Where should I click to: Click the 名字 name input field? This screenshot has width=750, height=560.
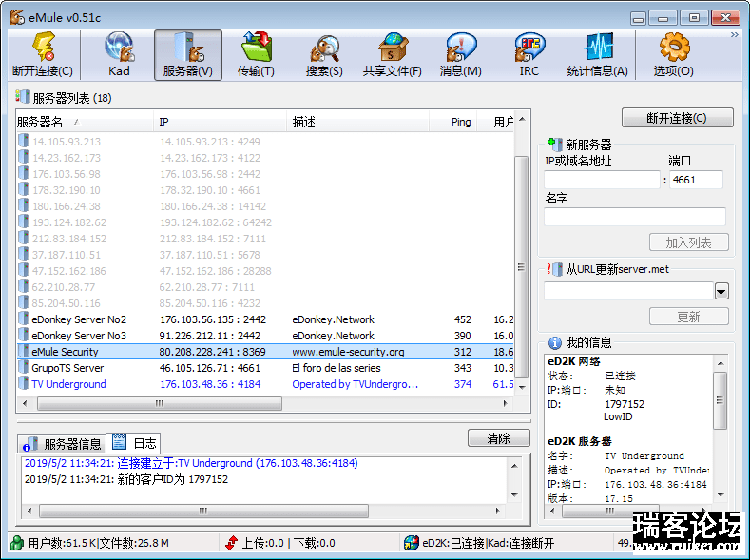pyautogui.click(x=635, y=217)
